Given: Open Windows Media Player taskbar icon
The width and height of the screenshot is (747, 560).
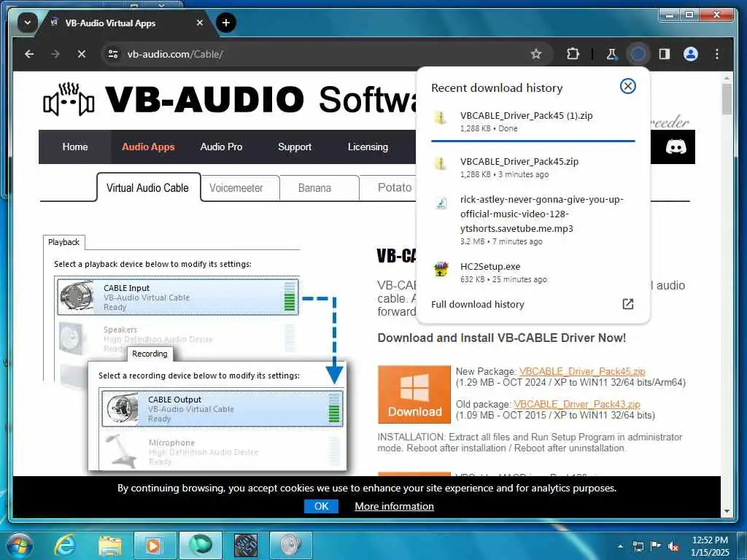Looking at the screenshot, I should 155,545.
